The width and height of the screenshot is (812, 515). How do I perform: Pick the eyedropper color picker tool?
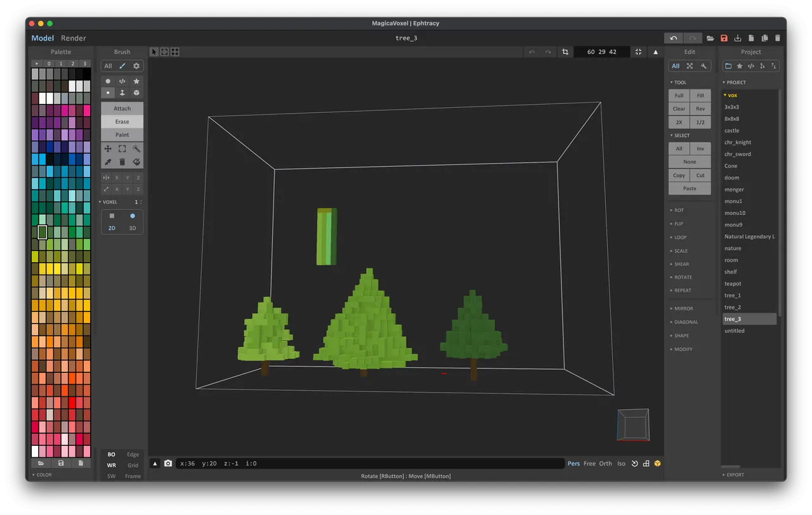click(108, 162)
